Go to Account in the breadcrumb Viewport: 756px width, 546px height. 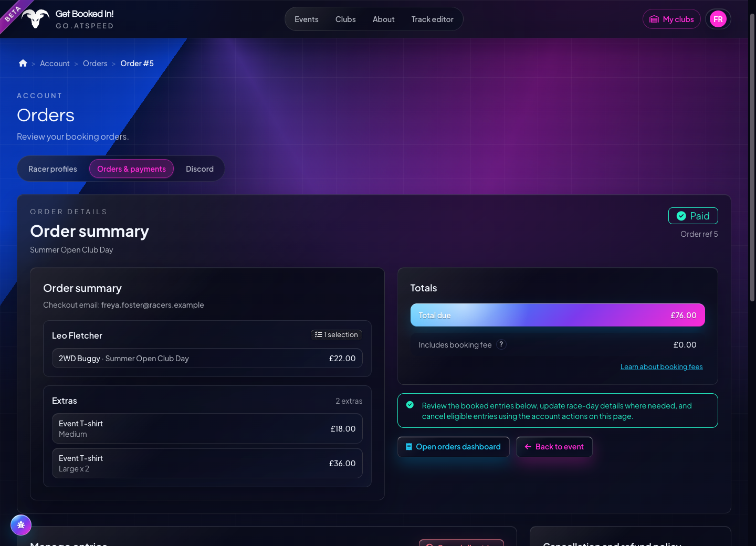tap(55, 64)
